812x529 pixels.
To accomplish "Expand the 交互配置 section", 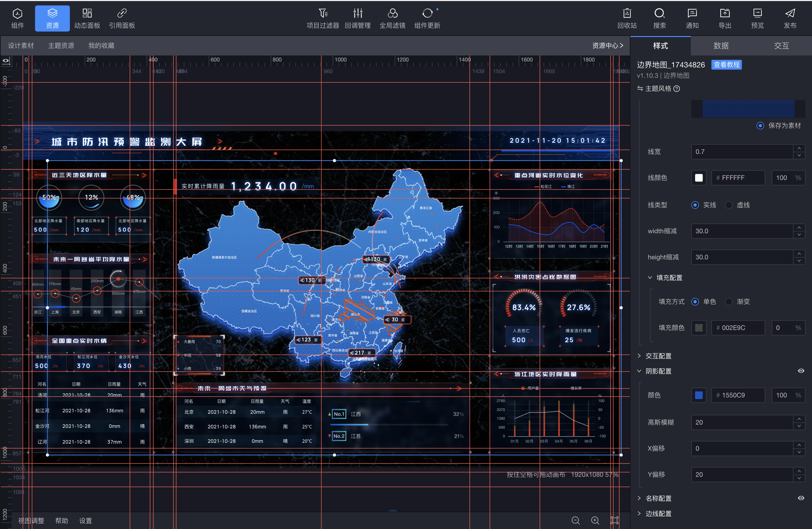I will (658, 356).
